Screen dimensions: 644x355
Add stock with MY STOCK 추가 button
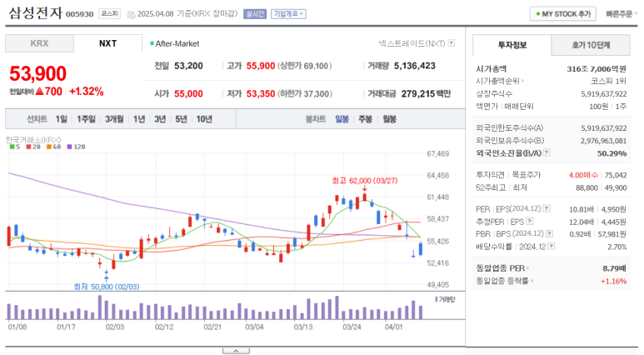pos(562,14)
